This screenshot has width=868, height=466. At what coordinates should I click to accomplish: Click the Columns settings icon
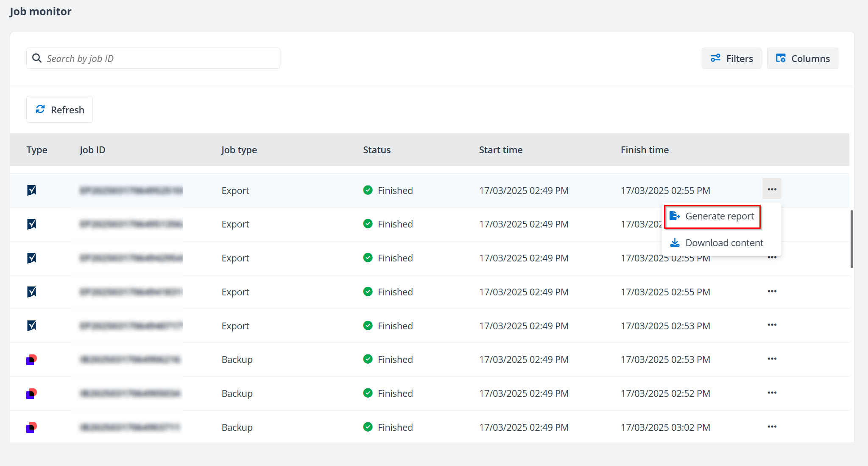click(781, 58)
